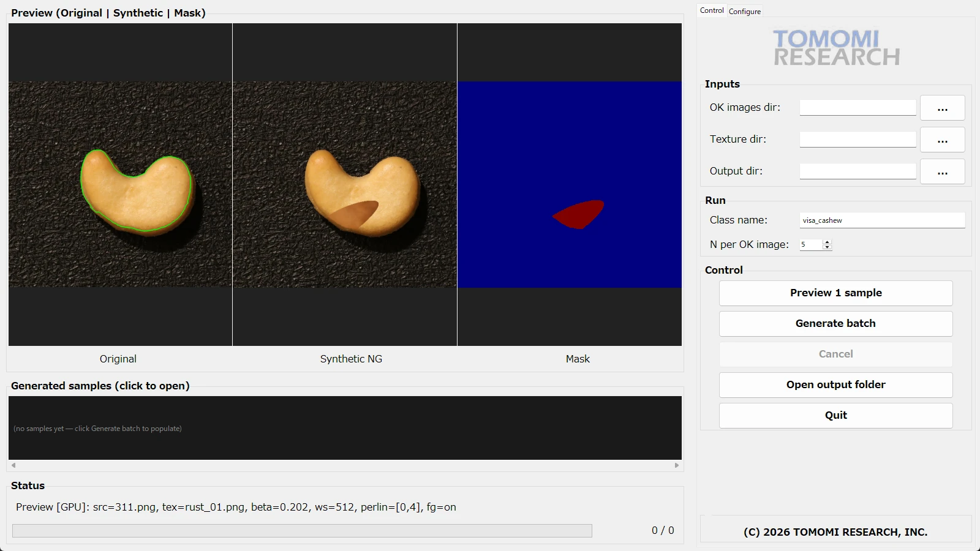Click the 'Original' caption label
Screen dimensions: 980x551
(118, 359)
